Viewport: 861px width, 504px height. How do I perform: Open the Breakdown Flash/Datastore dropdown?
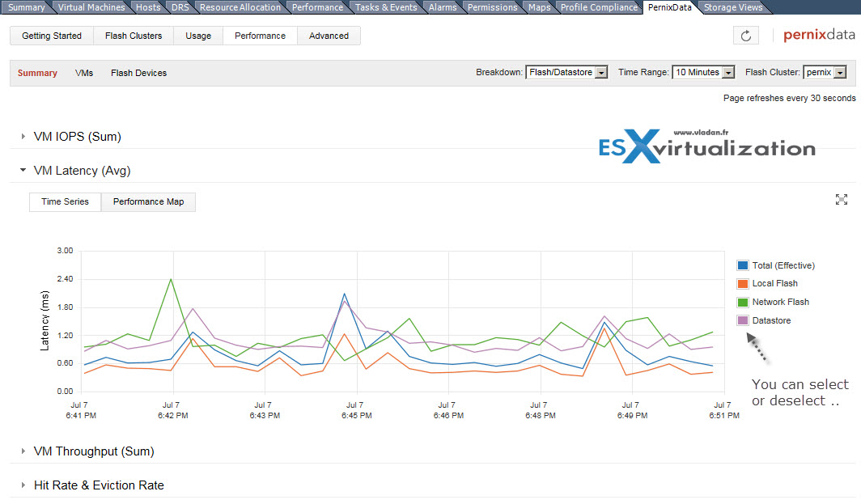tap(566, 72)
